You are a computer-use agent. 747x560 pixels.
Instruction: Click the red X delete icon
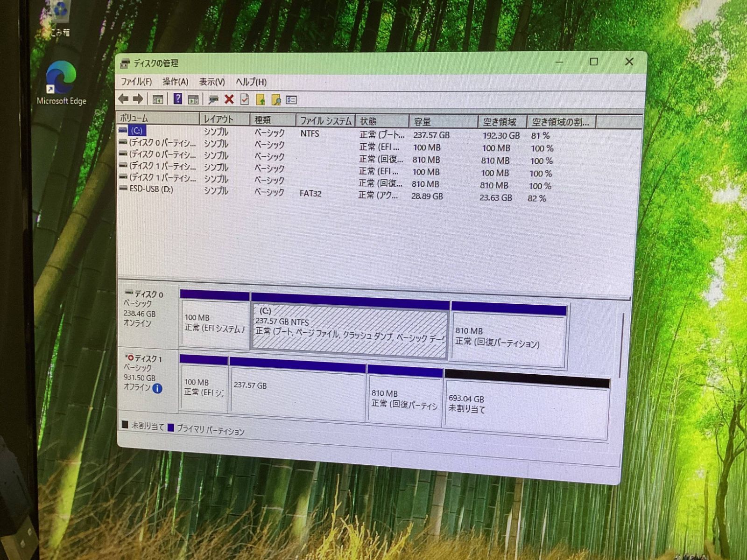pos(229,99)
